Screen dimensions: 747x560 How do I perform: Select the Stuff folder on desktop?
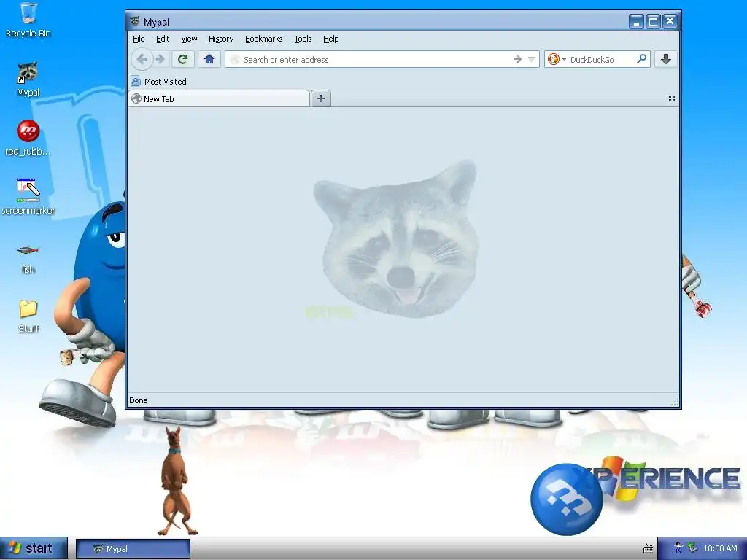(x=28, y=316)
